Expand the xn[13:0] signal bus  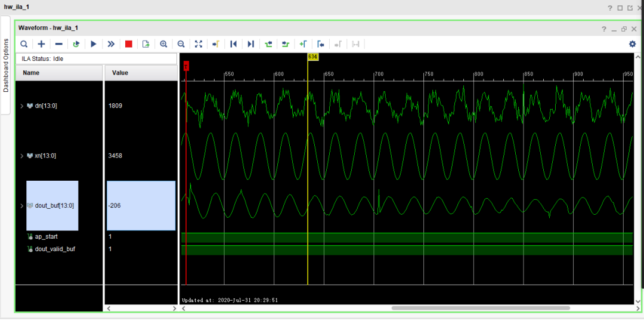(x=22, y=156)
